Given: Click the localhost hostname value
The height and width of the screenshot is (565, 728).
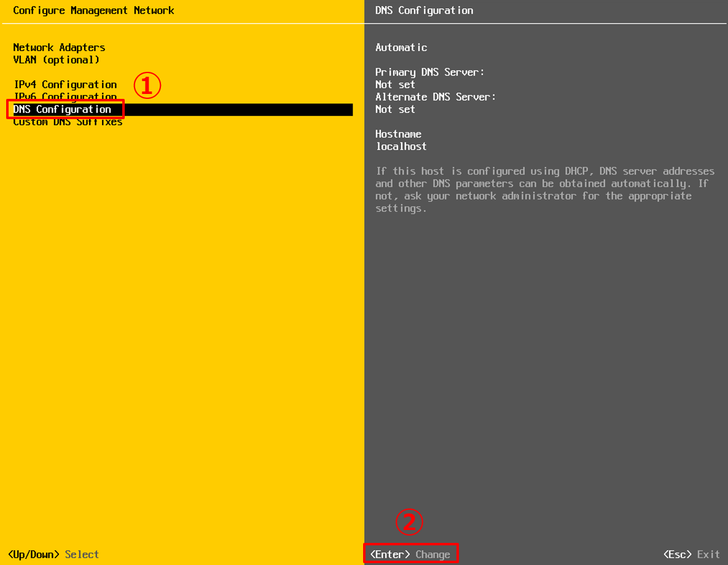Looking at the screenshot, I should pyautogui.click(x=401, y=146).
